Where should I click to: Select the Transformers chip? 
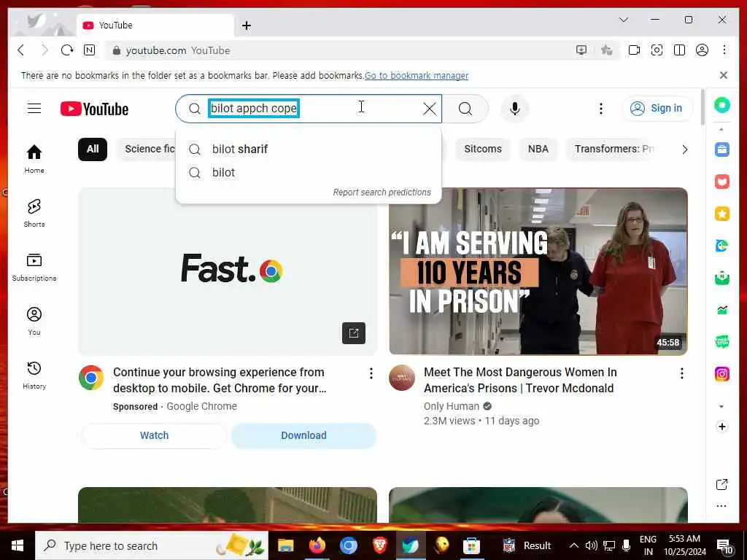point(614,149)
